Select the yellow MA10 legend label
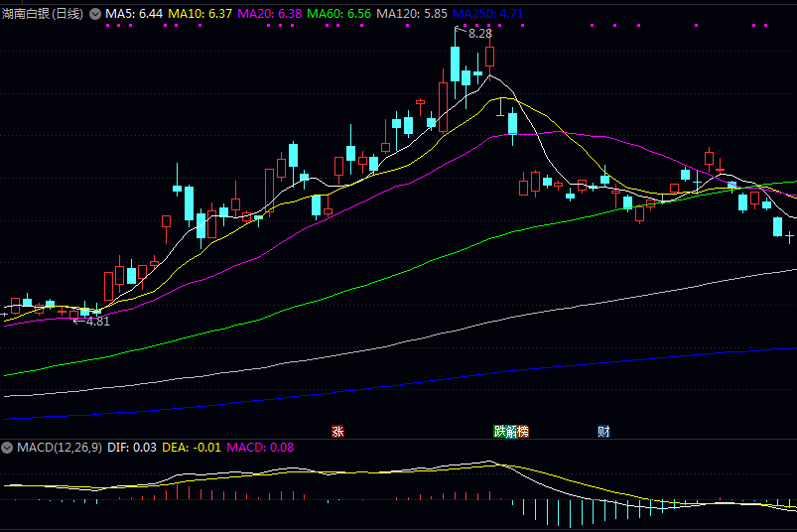Screen dimensions: 797x532 point(199,15)
